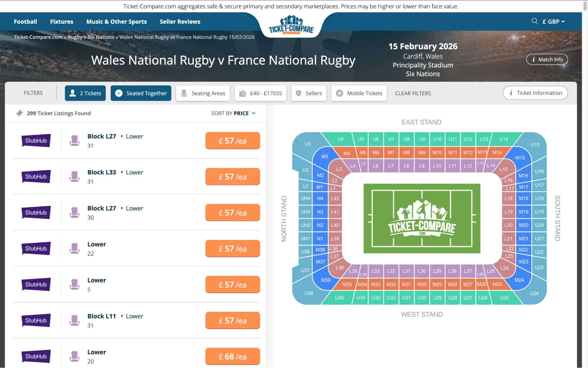
Task: Toggle the 2 Tickets filter
Action: pos(85,93)
